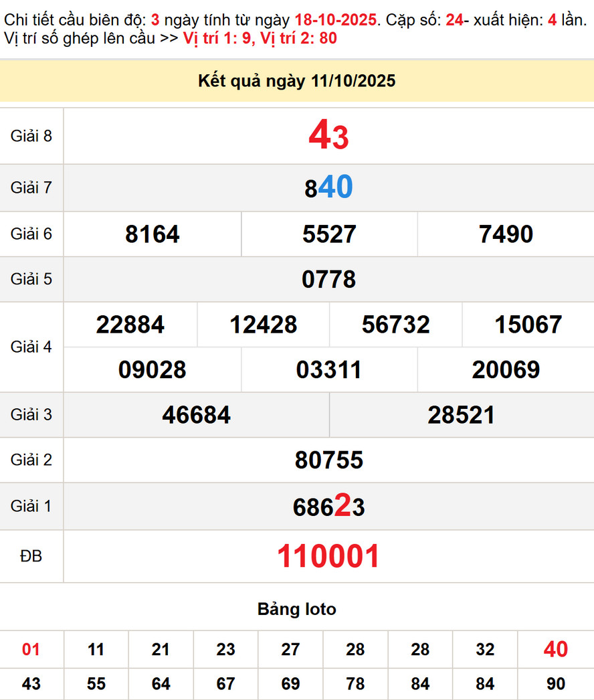Click the Giải 3 cell containing 28521
The image size is (594, 700).
pos(460,415)
